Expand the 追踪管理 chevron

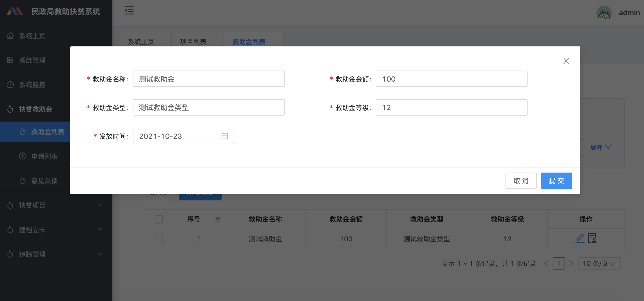(x=100, y=254)
